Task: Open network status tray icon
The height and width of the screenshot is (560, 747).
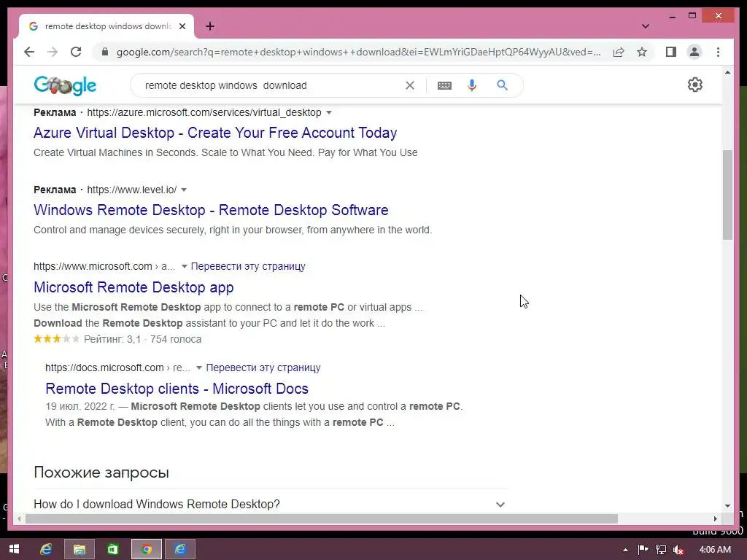Action: tap(661, 550)
